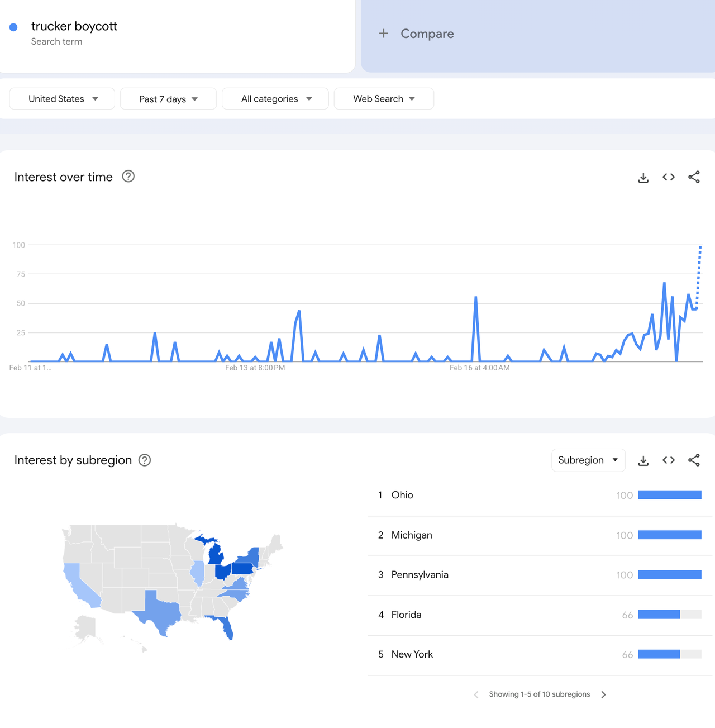Click Compare to add a term
Viewport: 715px width, 728px height.
[x=417, y=34]
